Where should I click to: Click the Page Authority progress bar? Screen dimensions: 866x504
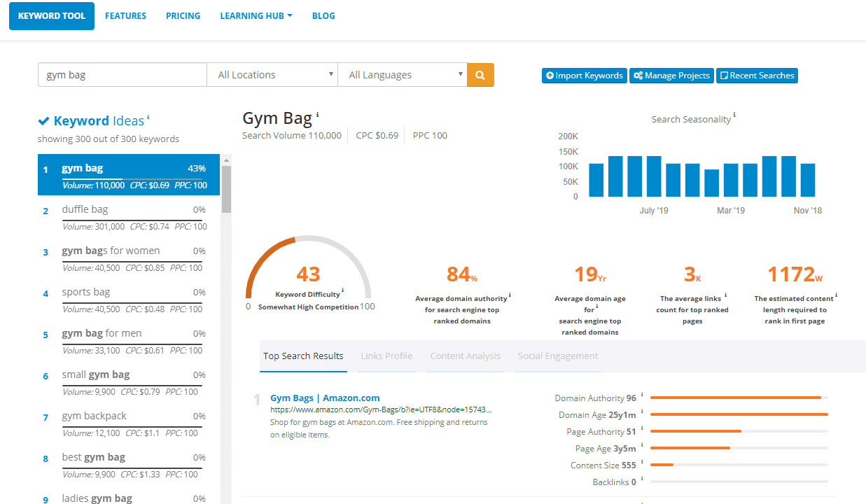point(739,431)
